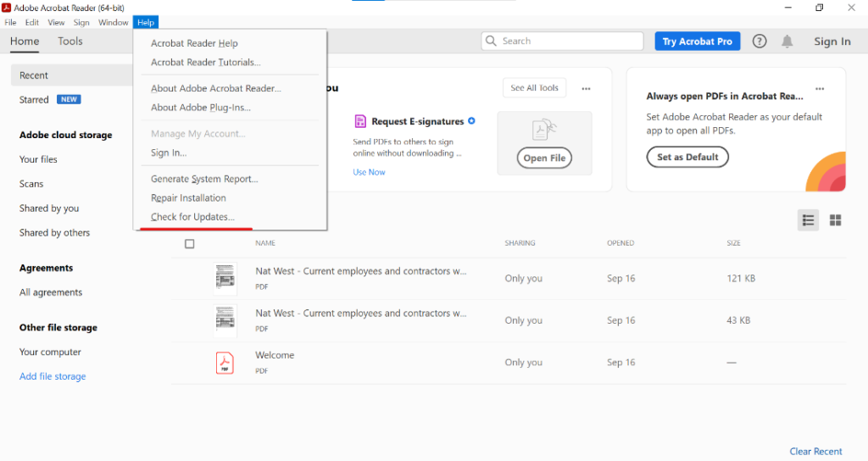868x461 pixels.
Task: Select the Welcome file name
Action: coord(275,355)
